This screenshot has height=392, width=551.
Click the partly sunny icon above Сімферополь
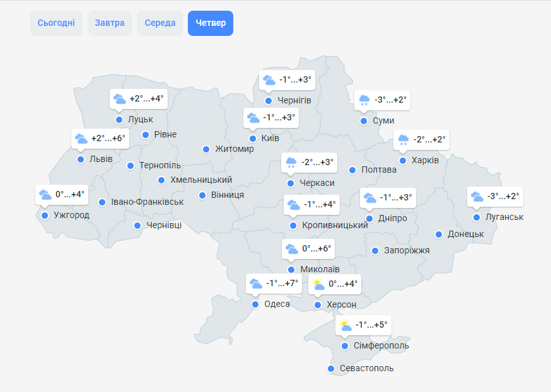click(x=345, y=325)
